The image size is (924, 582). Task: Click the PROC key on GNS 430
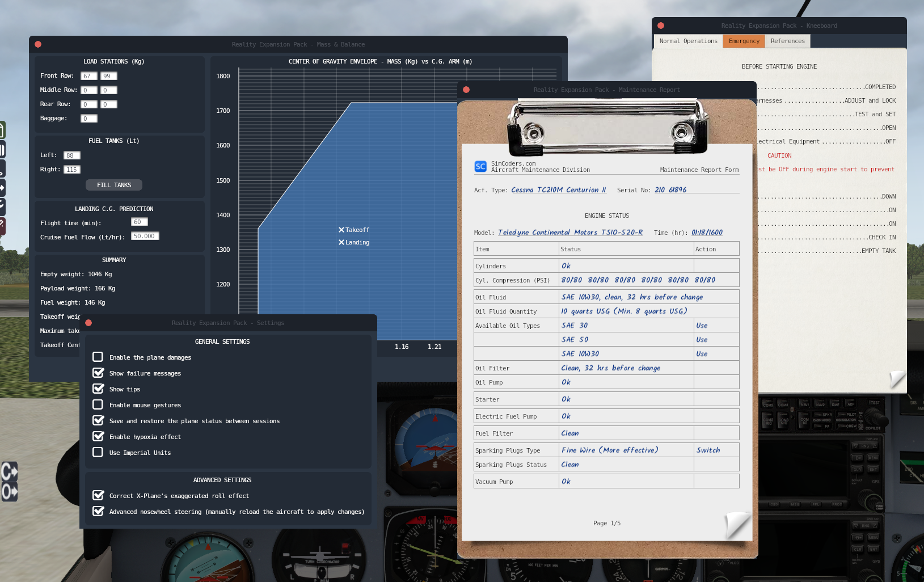837,504
